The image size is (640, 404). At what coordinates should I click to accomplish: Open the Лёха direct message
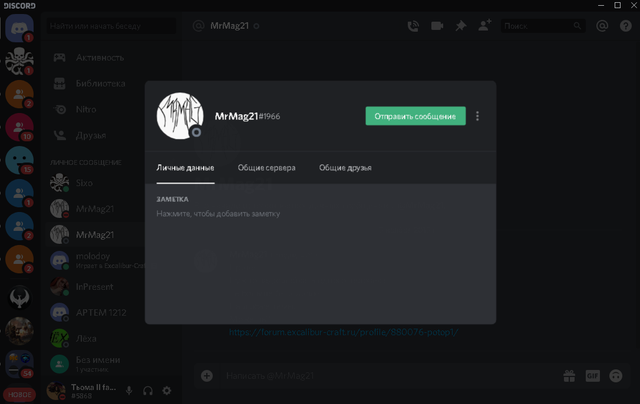(x=111, y=338)
